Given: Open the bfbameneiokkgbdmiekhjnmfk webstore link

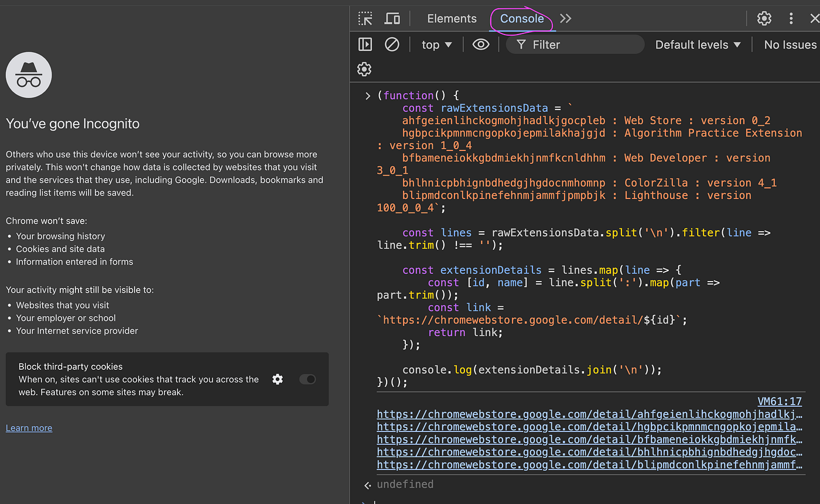Looking at the screenshot, I should [590, 440].
